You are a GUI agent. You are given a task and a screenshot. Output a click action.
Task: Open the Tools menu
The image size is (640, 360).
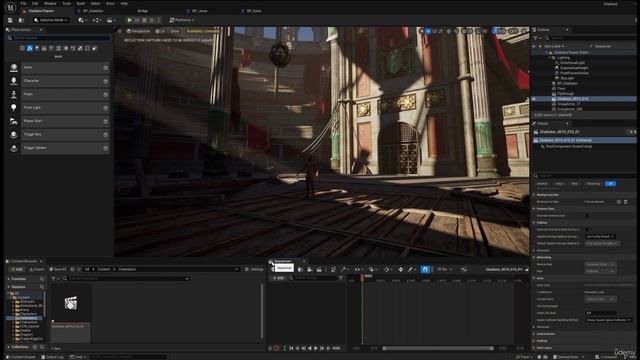66,3
